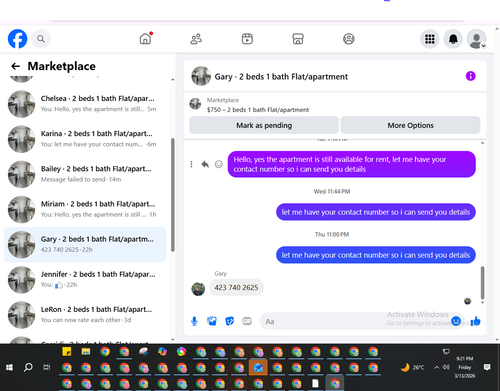
Task: Open the notifications bell
Action: click(x=453, y=39)
